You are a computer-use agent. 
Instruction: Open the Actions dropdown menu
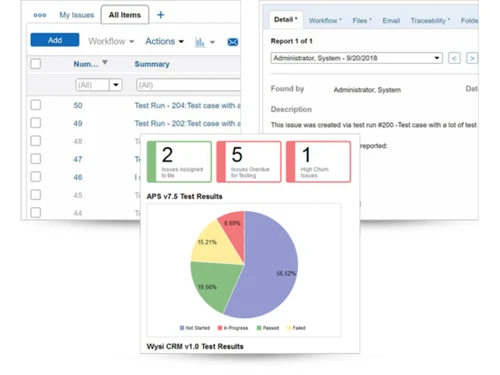(x=164, y=41)
